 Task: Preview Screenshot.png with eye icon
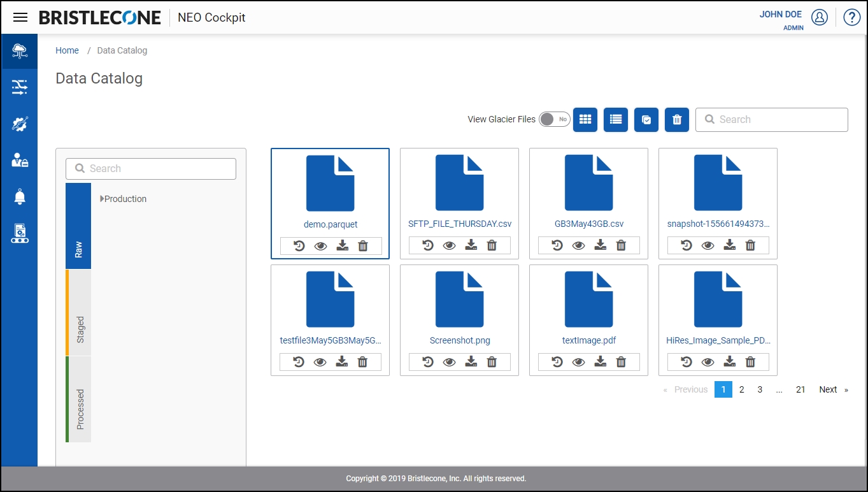pos(450,362)
